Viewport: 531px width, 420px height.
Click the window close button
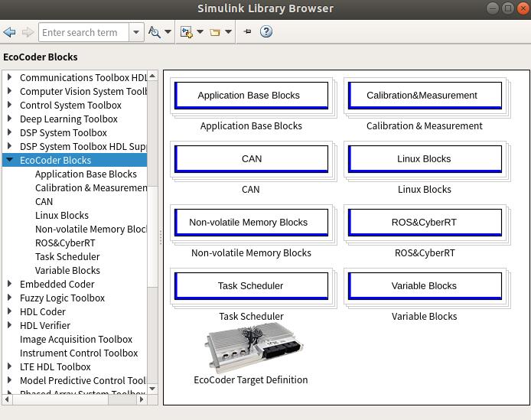click(x=523, y=8)
